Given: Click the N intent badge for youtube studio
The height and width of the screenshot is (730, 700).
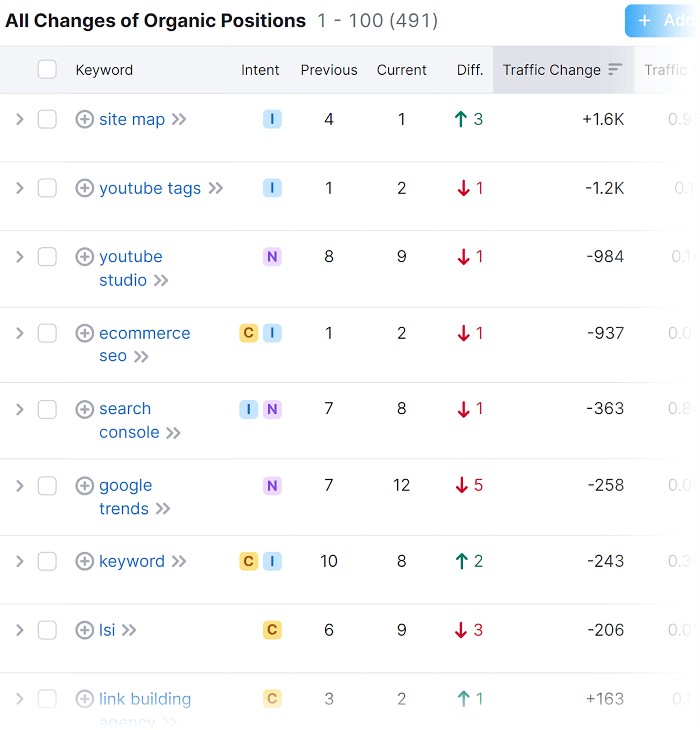Looking at the screenshot, I should tap(272, 257).
